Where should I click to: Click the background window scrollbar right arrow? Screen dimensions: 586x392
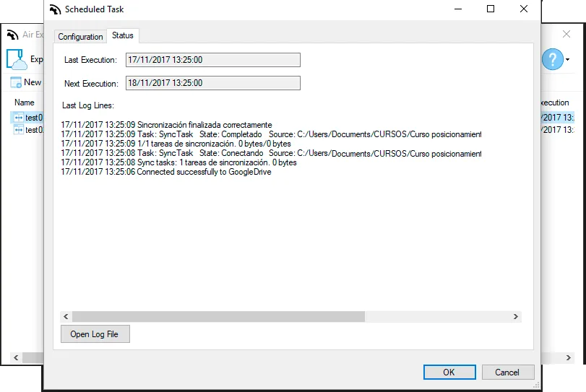[569, 357]
